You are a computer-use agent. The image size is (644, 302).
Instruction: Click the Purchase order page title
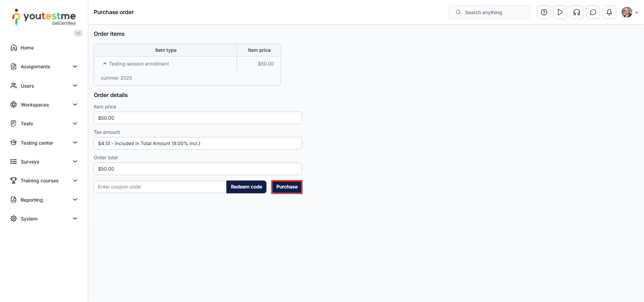coord(114,12)
